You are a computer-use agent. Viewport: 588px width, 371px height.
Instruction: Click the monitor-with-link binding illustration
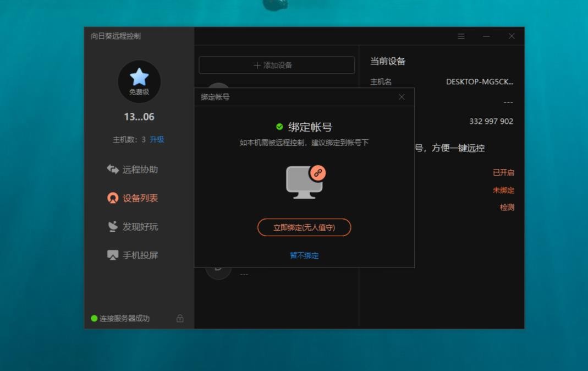pos(304,182)
